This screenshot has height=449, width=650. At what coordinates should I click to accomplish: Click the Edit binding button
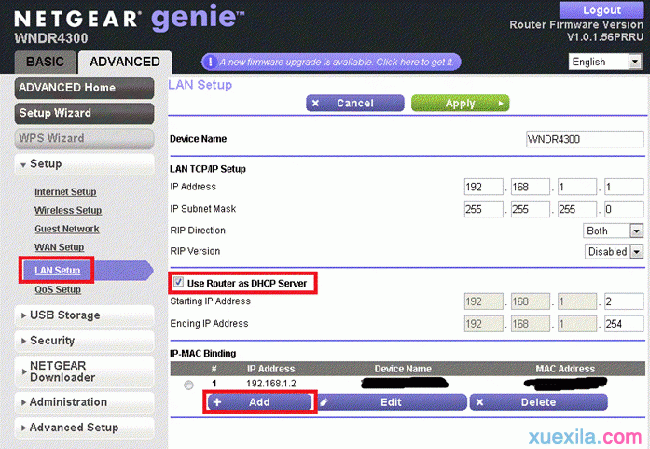click(392, 401)
